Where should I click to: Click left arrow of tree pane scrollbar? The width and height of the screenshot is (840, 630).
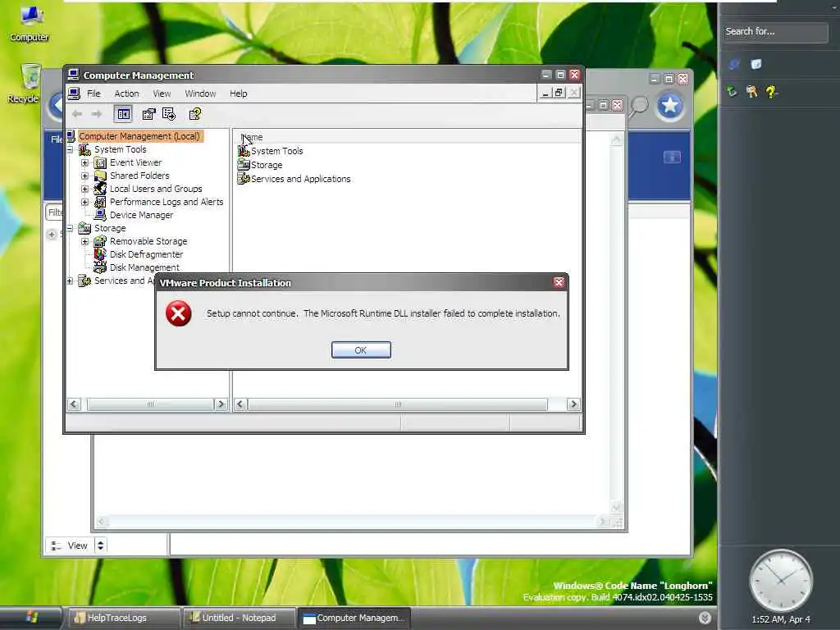[x=74, y=404]
